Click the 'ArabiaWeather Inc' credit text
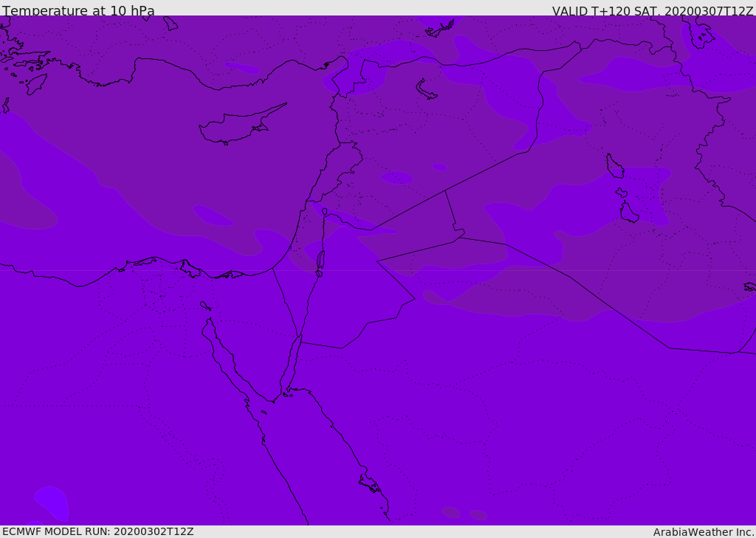Viewport: 756px width, 538px height. (703, 532)
